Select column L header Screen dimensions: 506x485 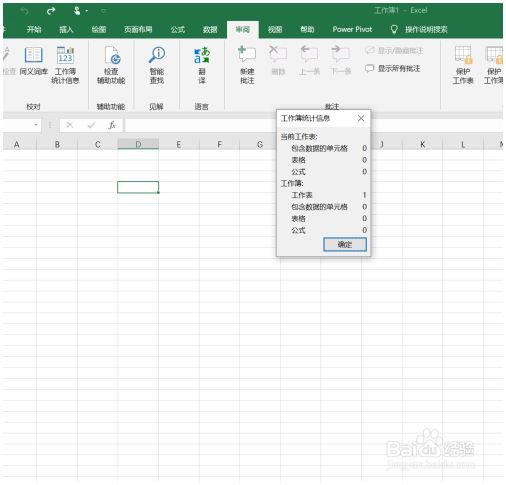click(x=463, y=144)
